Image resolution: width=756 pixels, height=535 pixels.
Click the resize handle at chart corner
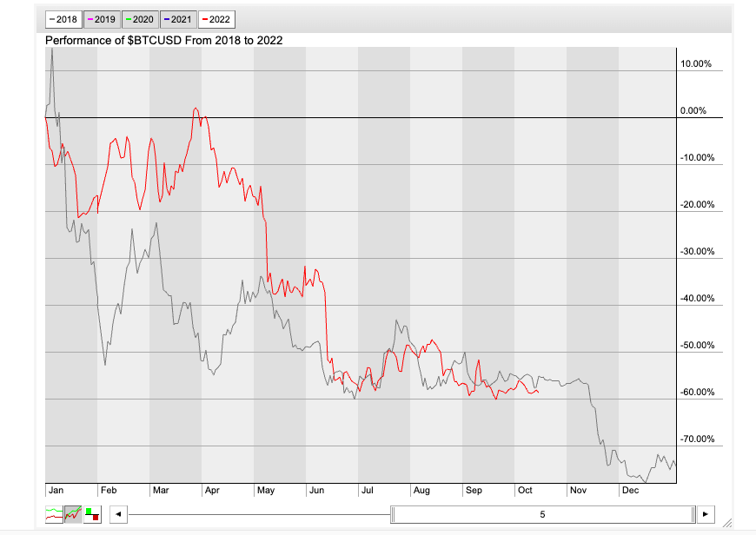pos(727,523)
